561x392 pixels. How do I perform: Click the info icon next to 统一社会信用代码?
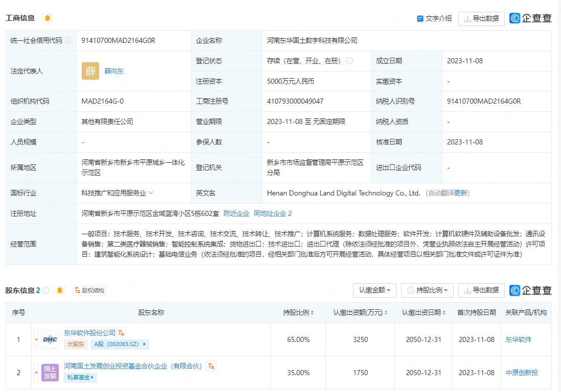(69, 40)
